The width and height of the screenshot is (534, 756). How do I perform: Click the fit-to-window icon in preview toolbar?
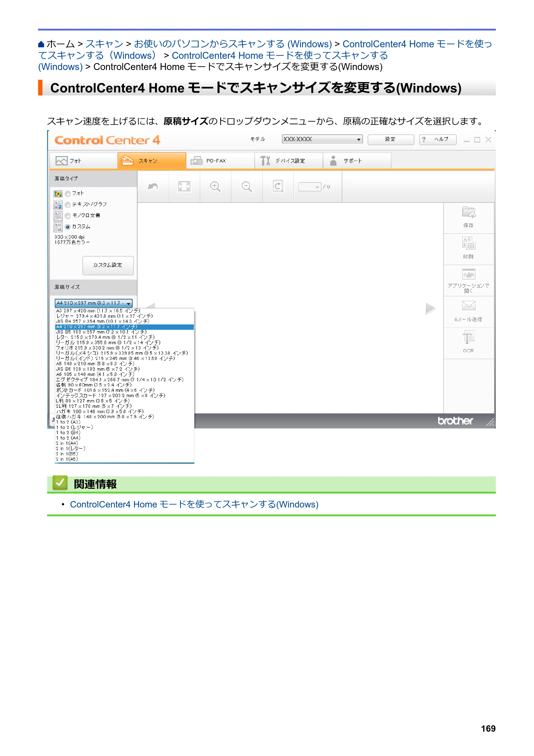tap(184, 187)
